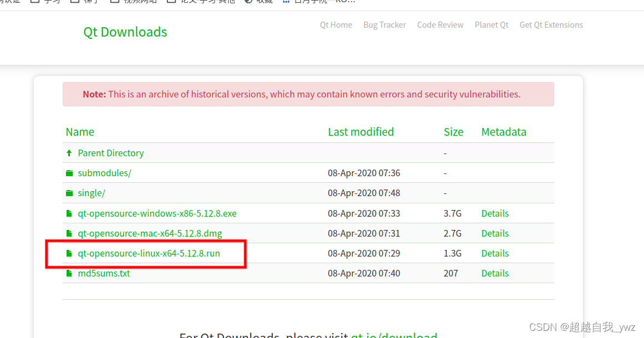Screen dimensions: 644x338
Task: View Details for md5sums.txt
Action: coord(495,273)
